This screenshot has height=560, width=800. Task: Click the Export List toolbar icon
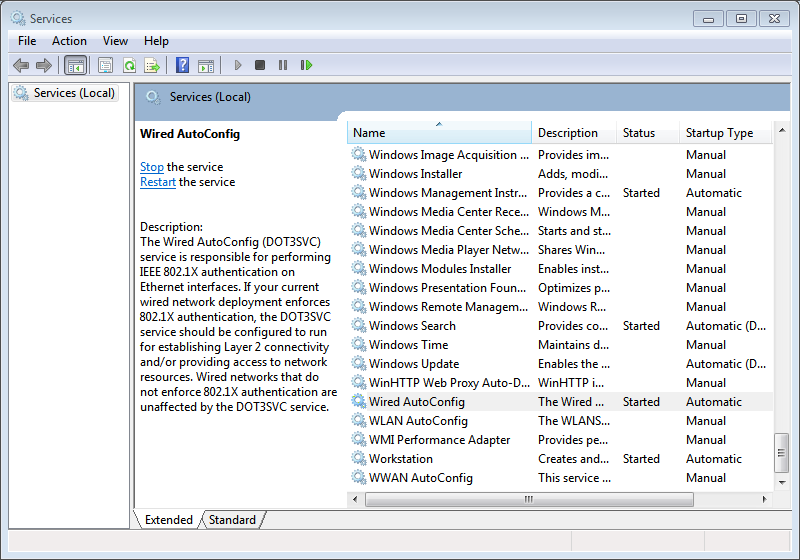pos(152,65)
